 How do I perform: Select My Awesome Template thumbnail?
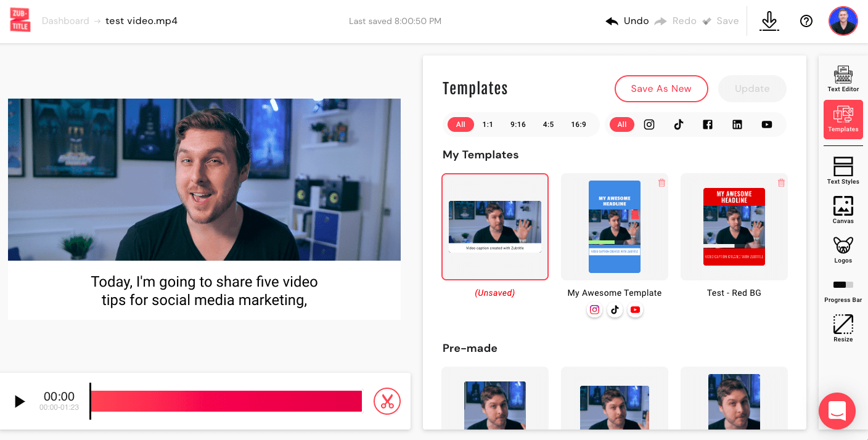[615, 227]
